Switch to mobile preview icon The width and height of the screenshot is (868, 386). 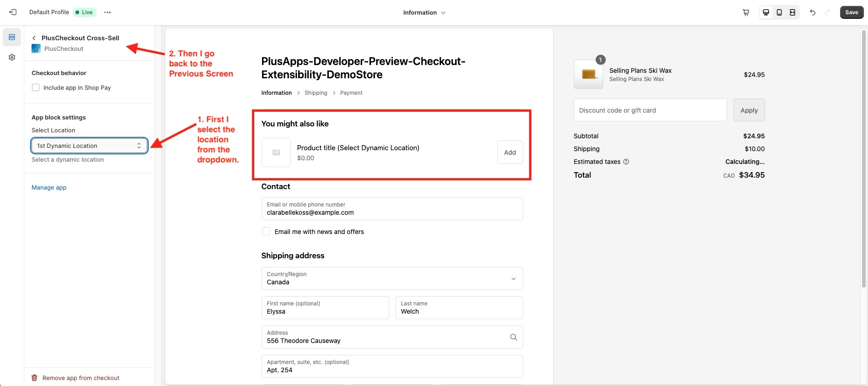(x=779, y=12)
